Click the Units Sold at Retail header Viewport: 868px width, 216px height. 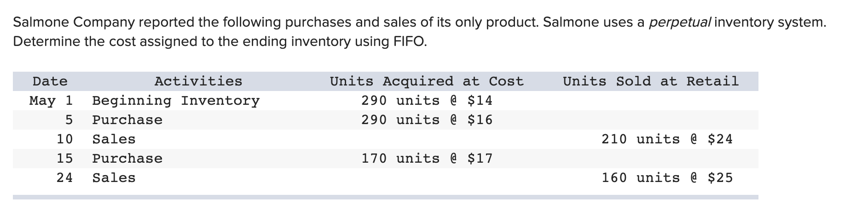[x=651, y=81]
